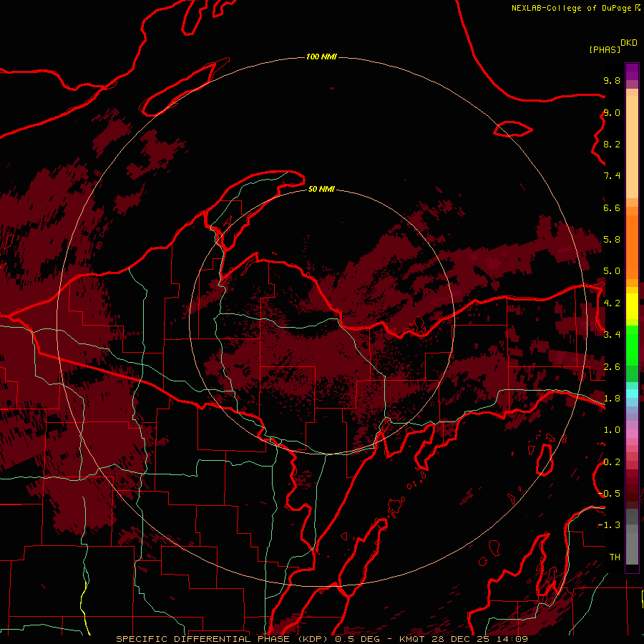The width and height of the screenshot is (644, 644).
Task: Click the 3.4 legend value
Action: click(x=612, y=335)
